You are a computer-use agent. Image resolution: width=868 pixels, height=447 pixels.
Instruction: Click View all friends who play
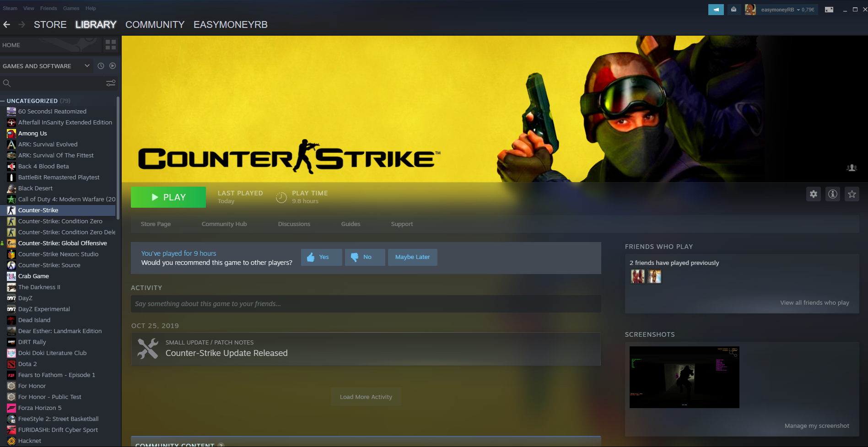click(814, 302)
